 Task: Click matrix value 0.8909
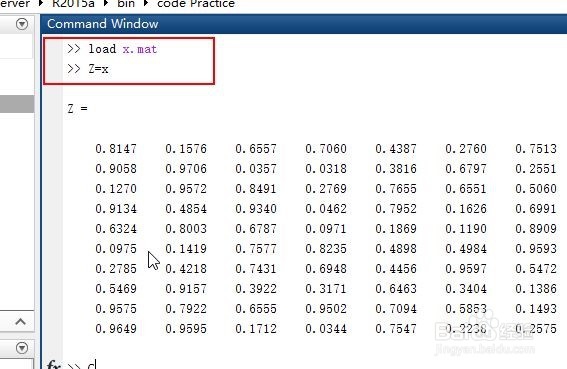point(536,229)
